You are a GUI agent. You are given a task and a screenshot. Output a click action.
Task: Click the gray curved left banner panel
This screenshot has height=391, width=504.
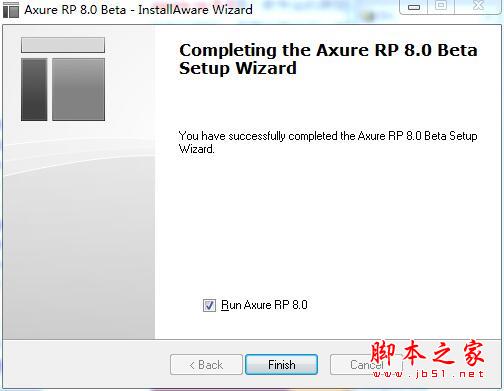click(x=79, y=233)
